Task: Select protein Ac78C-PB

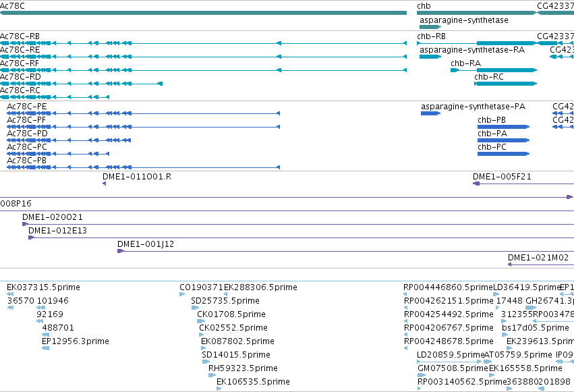Action: coord(143,167)
